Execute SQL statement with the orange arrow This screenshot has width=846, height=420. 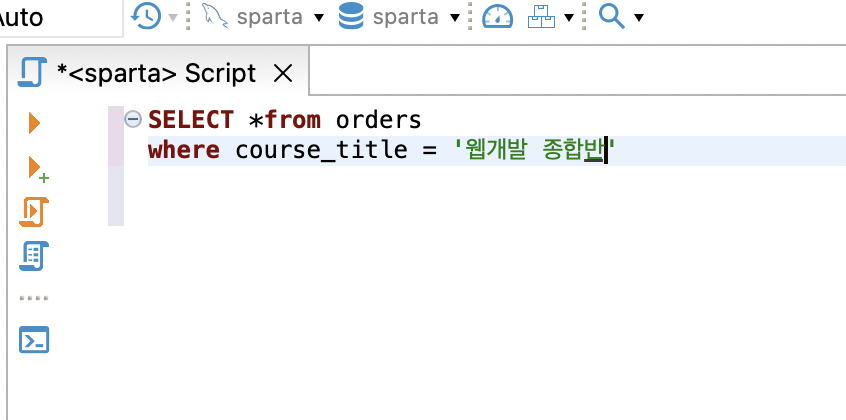pos(35,123)
